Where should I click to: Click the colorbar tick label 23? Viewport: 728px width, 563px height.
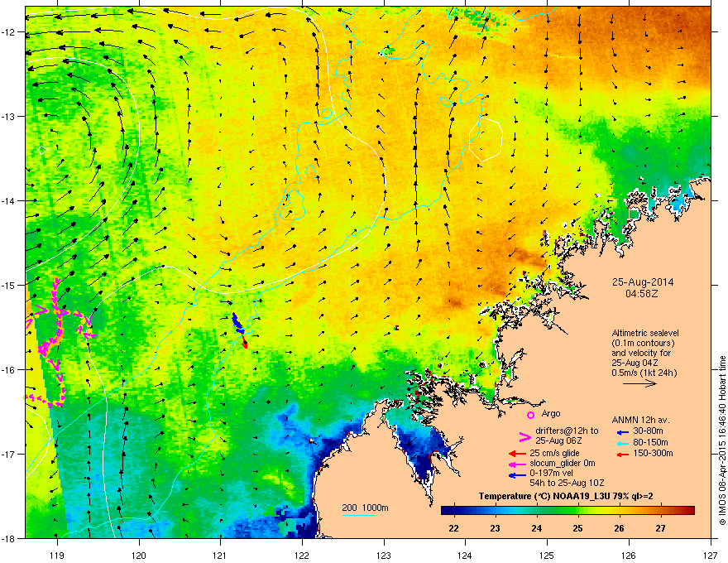pyautogui.click(x=495, y=528)
